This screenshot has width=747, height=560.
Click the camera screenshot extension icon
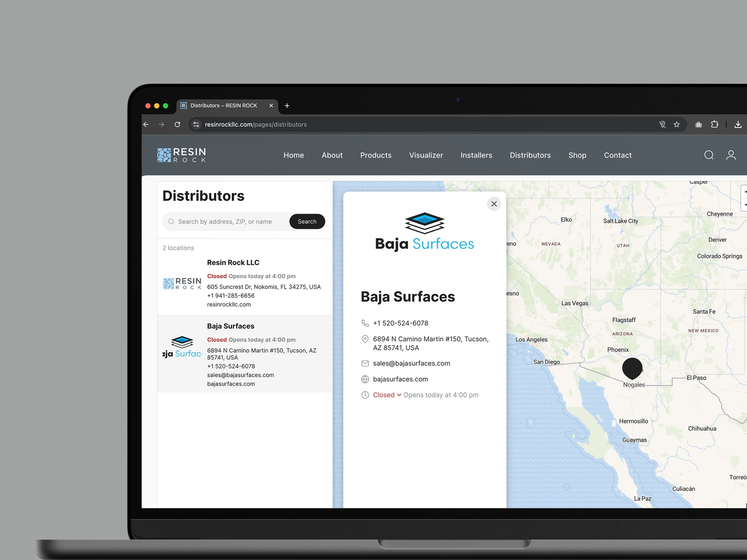pyautogui.click(x=699, y=125)
